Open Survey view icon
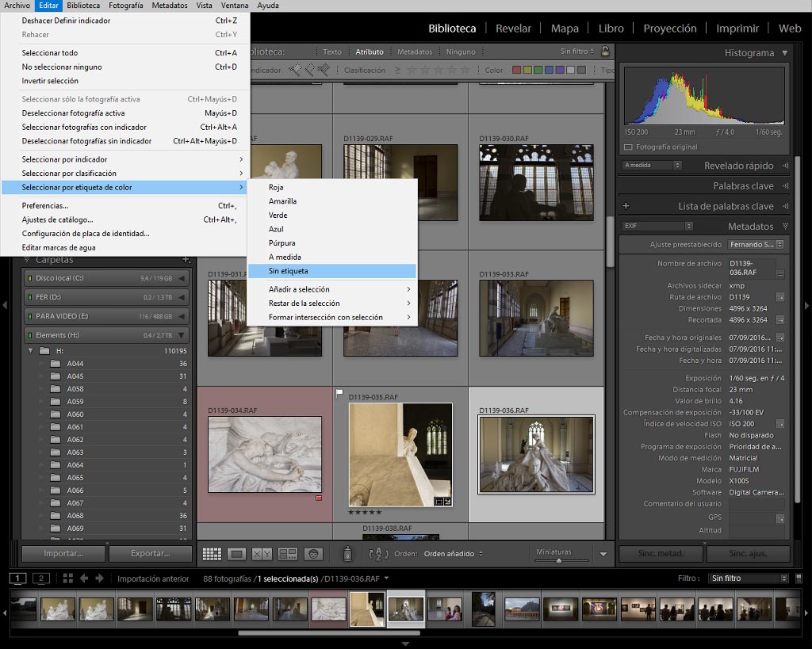Viewport: 812px width, 649px height. coord(287,554)
